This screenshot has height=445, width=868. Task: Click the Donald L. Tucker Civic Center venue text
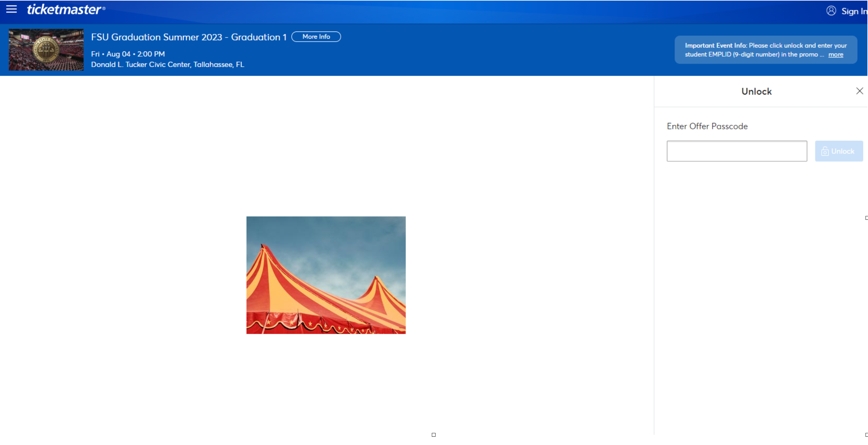[x=167, y=64]
